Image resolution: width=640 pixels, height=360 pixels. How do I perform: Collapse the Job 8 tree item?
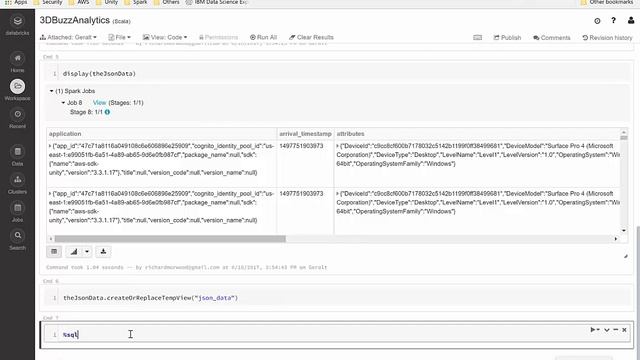(x=63, y=103)
